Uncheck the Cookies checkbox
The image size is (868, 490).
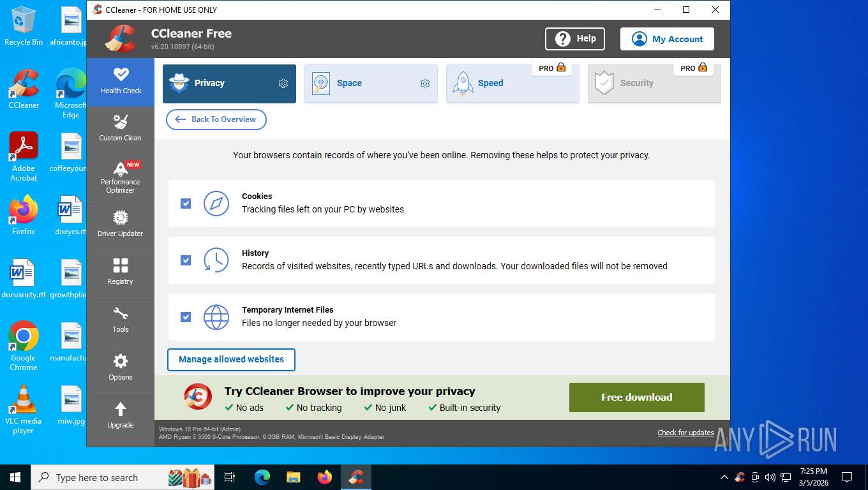pos(186,204)
